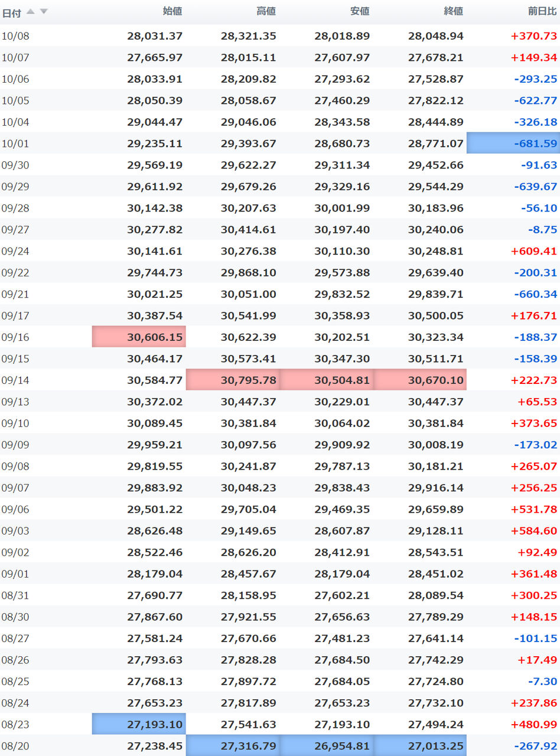Click the highlighted high price 30,795.78
560x756 pixels.
pos(233,380)
